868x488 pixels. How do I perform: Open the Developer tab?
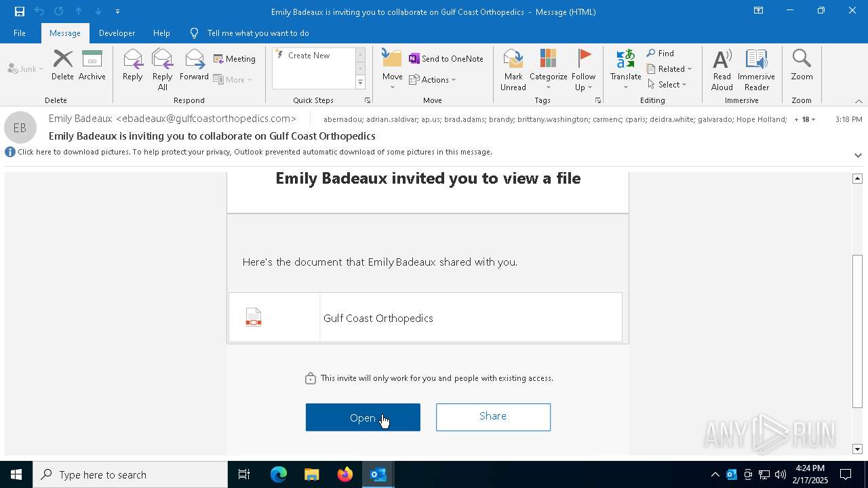(x=117, y=33)
